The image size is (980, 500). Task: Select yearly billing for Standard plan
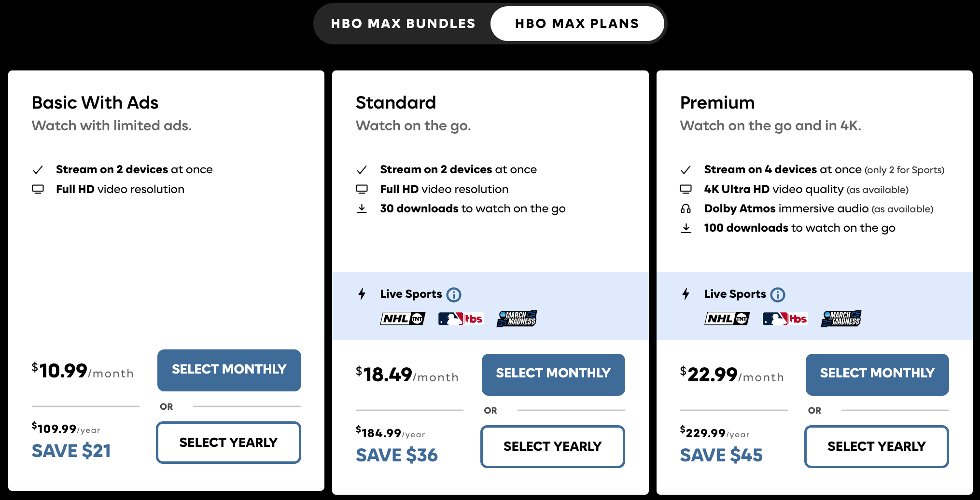[x=552, y=446]
